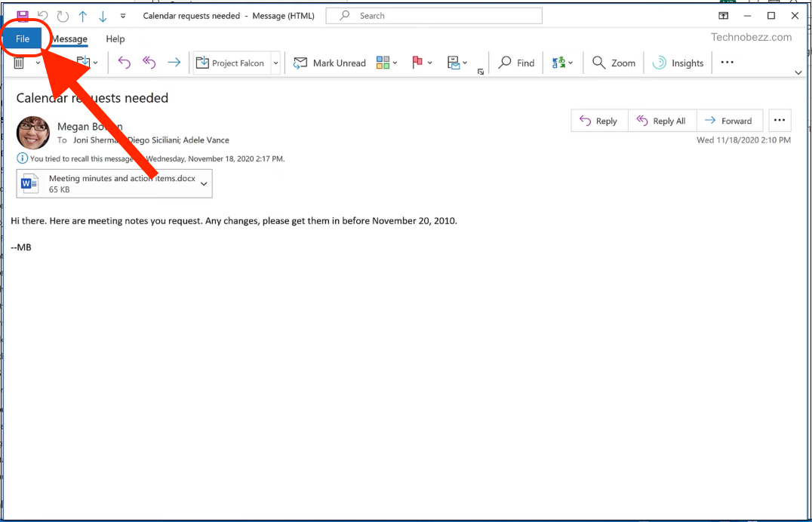Click the ribbon Reply arrow icon
Image resolution: width=812 pixels, height=522 pixels.
click(125, 63)
